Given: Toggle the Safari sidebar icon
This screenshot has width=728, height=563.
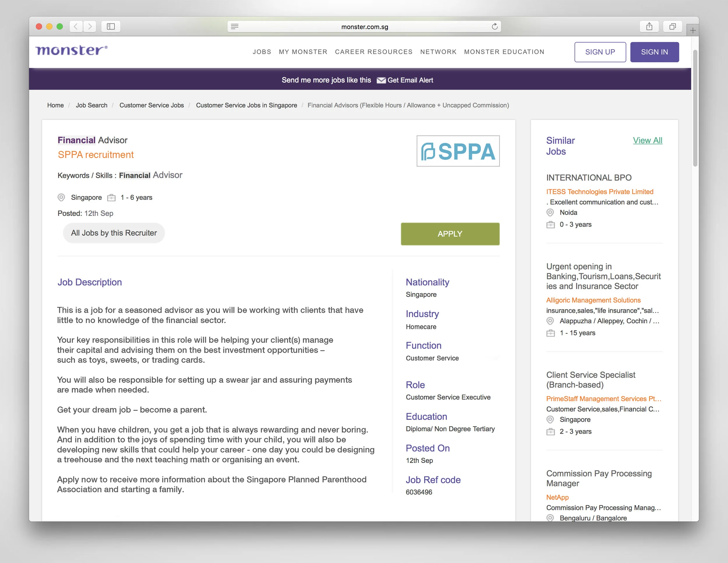Looking at the screenshot, I should (x=111, y=26).
